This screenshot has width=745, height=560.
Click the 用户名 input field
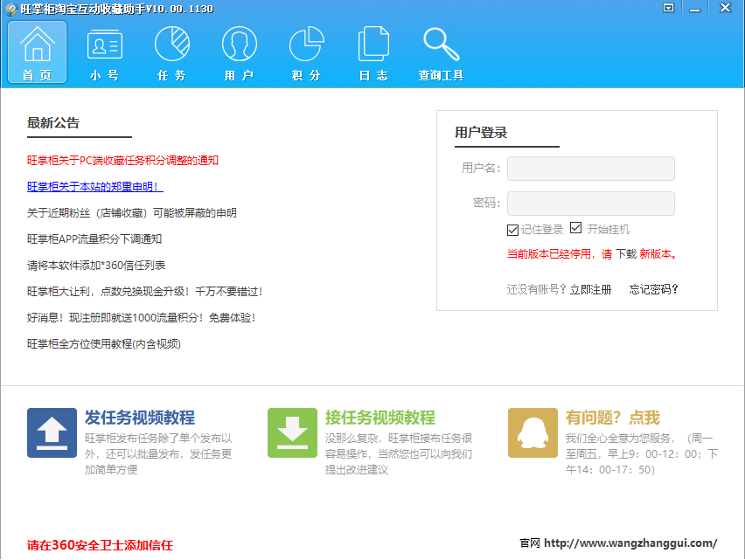click(590, 169)
